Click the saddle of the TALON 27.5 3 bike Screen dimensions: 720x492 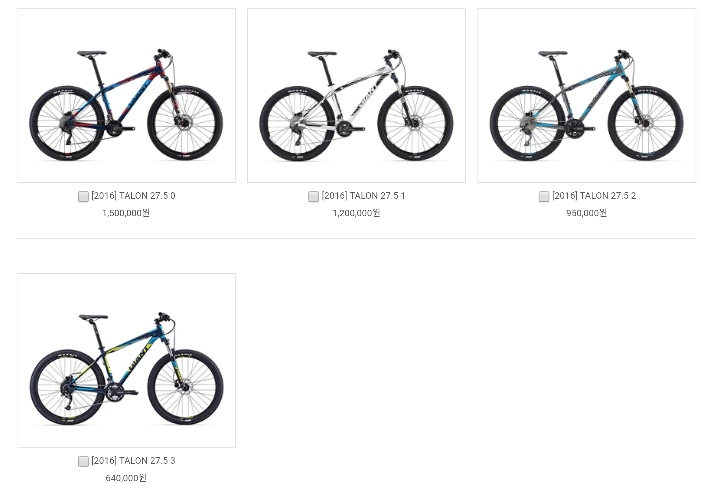[93, 317]
